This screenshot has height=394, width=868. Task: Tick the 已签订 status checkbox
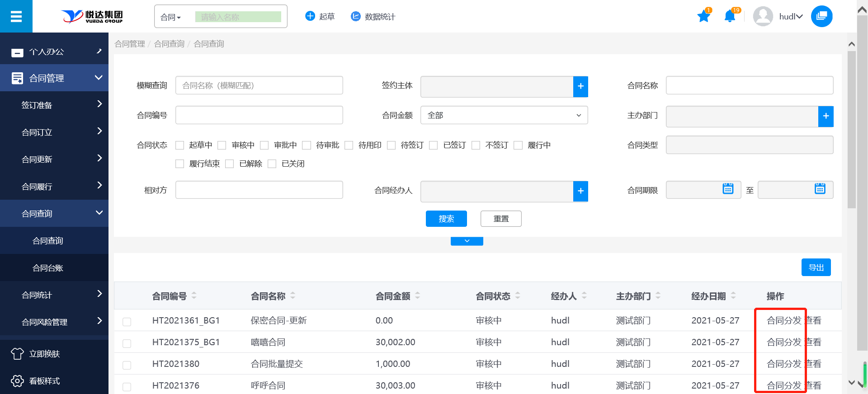click(434, 145)
